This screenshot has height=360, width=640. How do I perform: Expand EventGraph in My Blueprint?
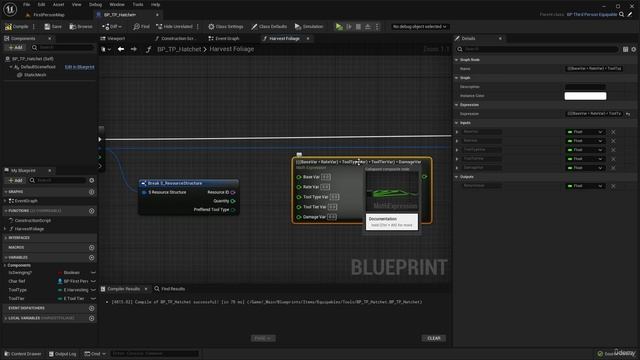click(5, 201)
